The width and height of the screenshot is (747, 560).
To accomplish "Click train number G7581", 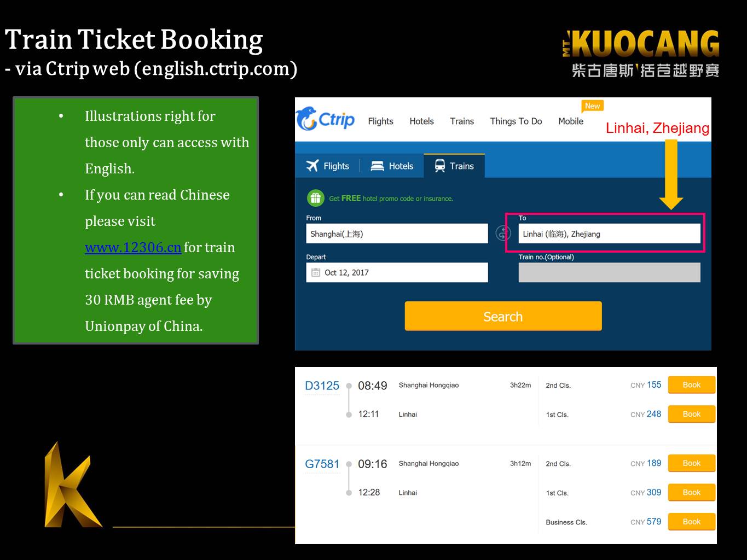I will pyautogui.click(x=322, y=464).
